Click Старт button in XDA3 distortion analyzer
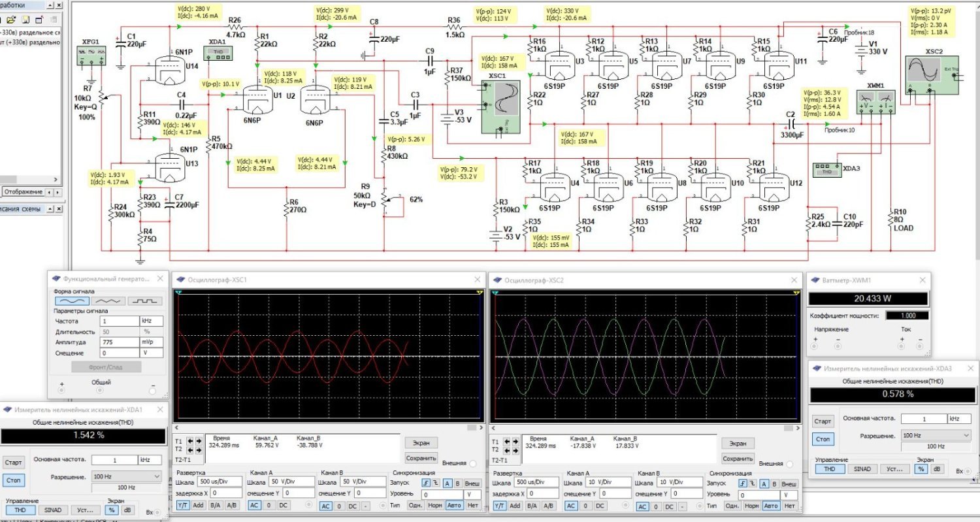The image size is (980, 522). [x=823, y=421]
